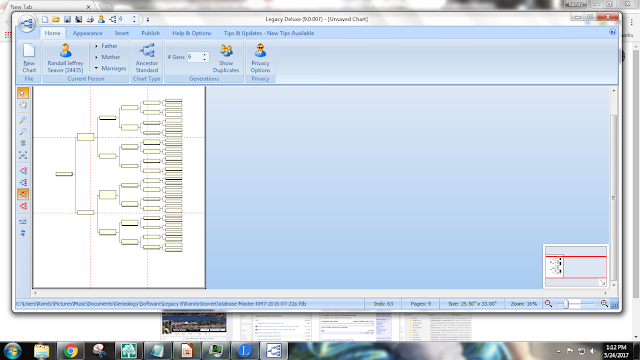The width and height of the screenshot is (640, 360).
Task: Click the open folder icon in quick toolbar
Action: click(x=56, y=19)
